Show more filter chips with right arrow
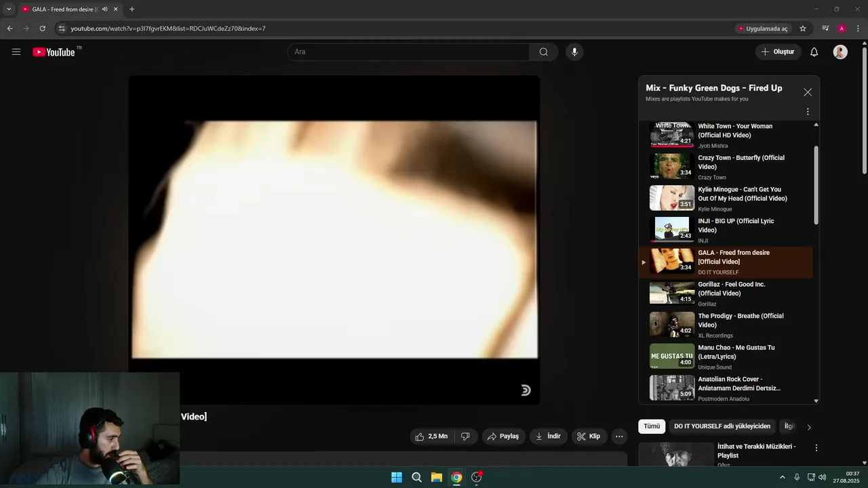The image size is (868, 488). (808, 427)
